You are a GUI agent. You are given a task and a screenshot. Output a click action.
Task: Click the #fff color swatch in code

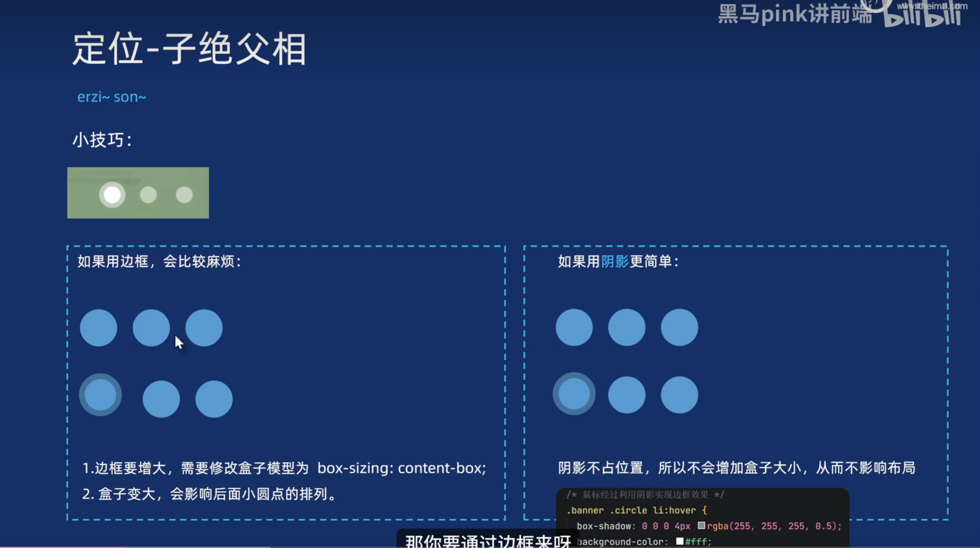pos(680,541)
